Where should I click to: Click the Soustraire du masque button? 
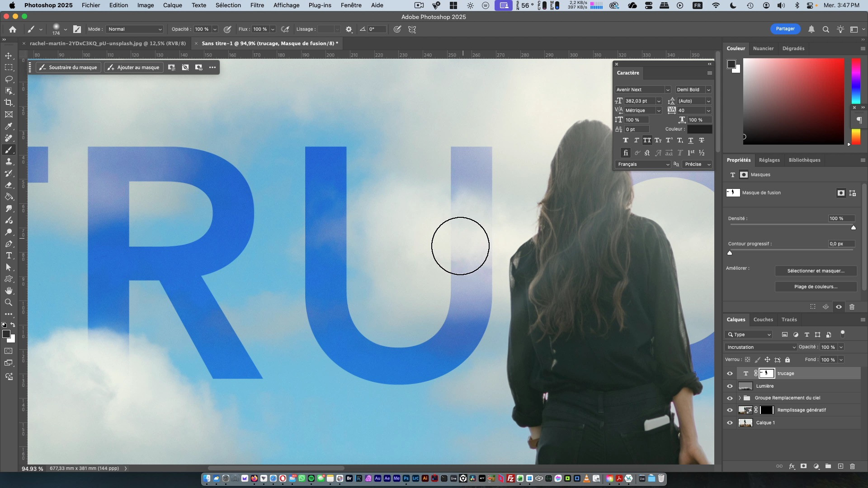pyautogui.click(x=68, y=67)
